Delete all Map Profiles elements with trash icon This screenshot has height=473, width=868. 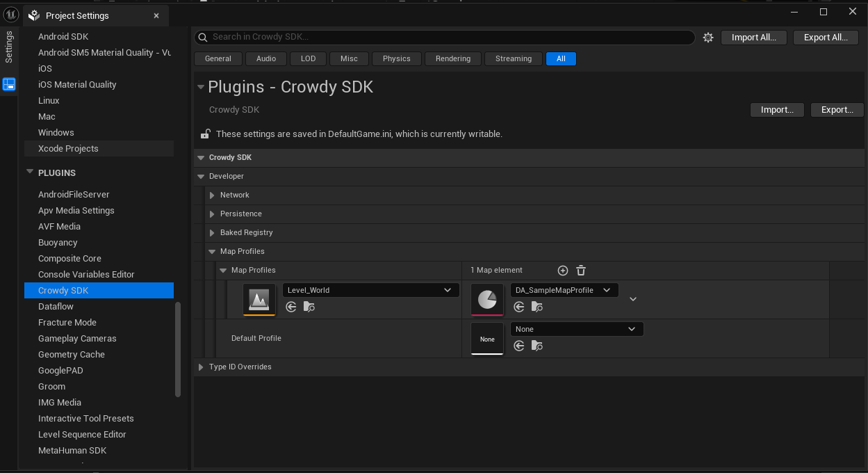pos(581,271)
